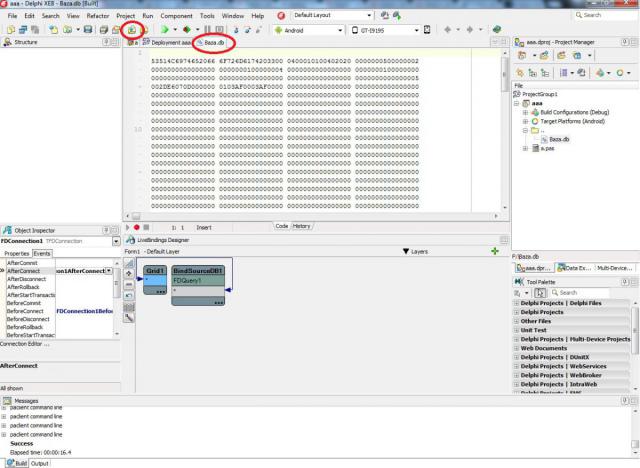The height and width of the screenshot is (468, 640).
Task: Click the Data Ex... tab under Project Manager
Action: pyautogui.click(x=575, y=268)
